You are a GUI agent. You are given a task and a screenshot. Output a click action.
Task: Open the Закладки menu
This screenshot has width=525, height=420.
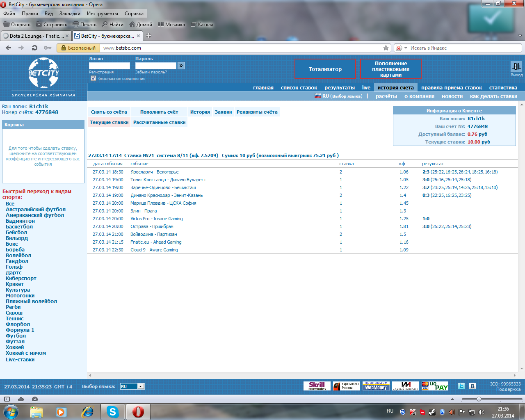[70, 14]
